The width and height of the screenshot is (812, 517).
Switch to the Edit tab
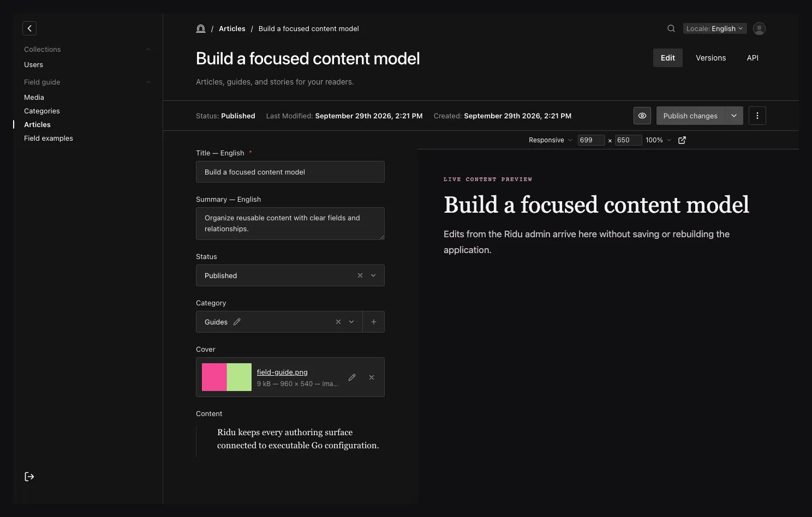[x=668, y=58]
